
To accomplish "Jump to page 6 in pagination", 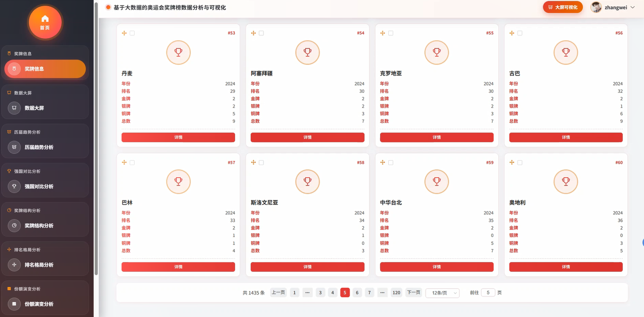I will (x=357, y=292).
